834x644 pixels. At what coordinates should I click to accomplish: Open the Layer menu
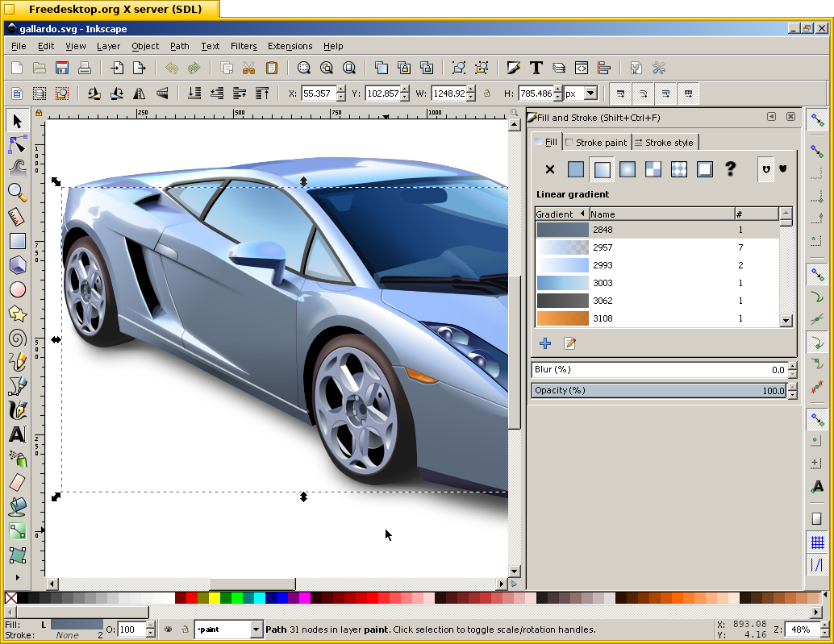click(109, 46)
